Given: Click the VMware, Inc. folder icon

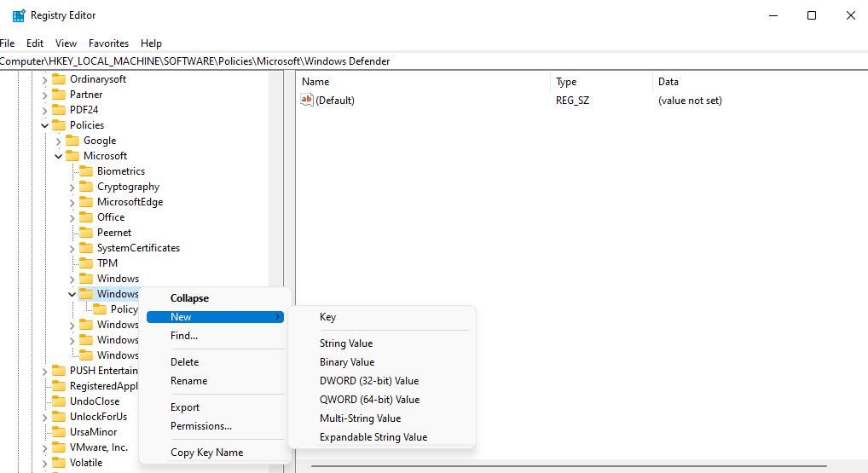Looking at the screenshot, I should point(59,447).
